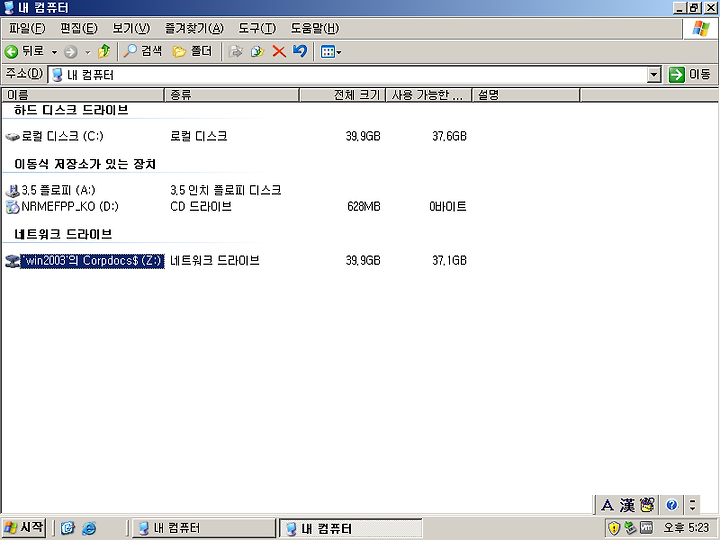Expand the address bar dropdown
Image resolution: width=720 pixels, height=540 pixels.
tap(653, 74)
